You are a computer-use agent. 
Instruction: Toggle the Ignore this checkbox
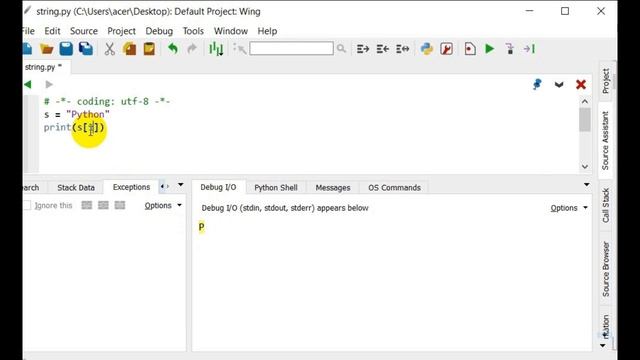click(x=27, y=205)
